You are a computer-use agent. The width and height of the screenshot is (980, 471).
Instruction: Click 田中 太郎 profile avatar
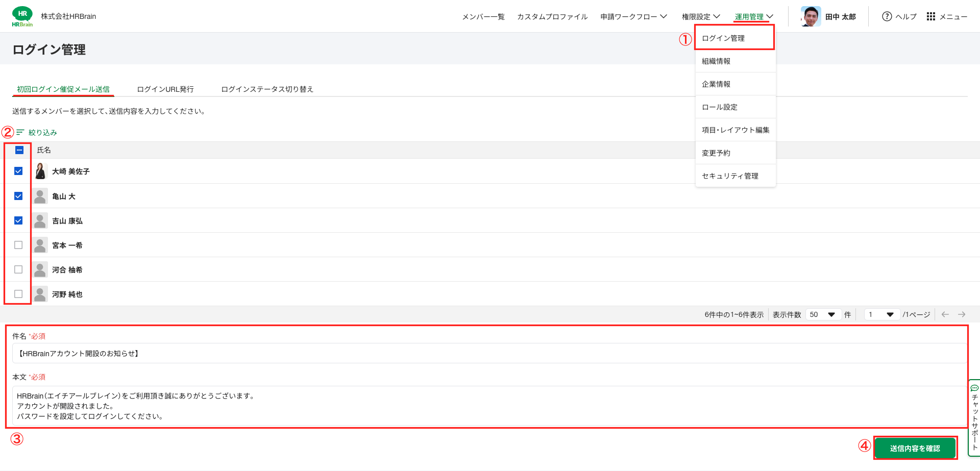[811, 16]
